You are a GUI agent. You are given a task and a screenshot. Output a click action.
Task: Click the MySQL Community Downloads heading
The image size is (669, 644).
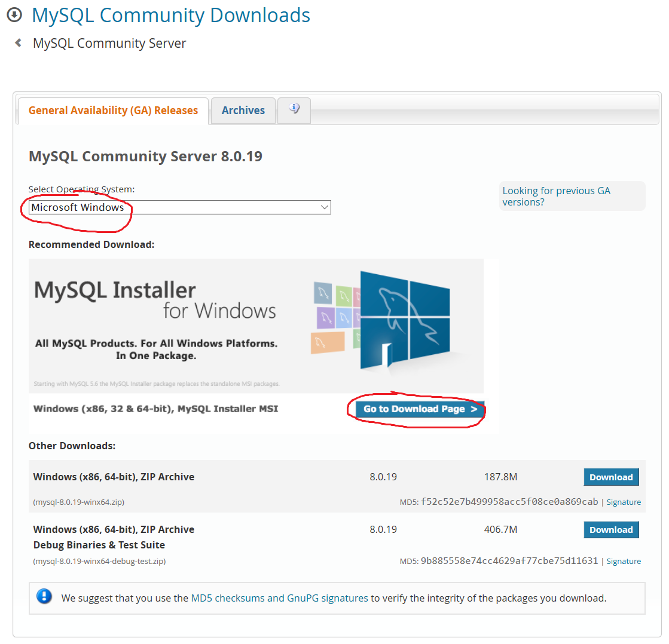170,16
